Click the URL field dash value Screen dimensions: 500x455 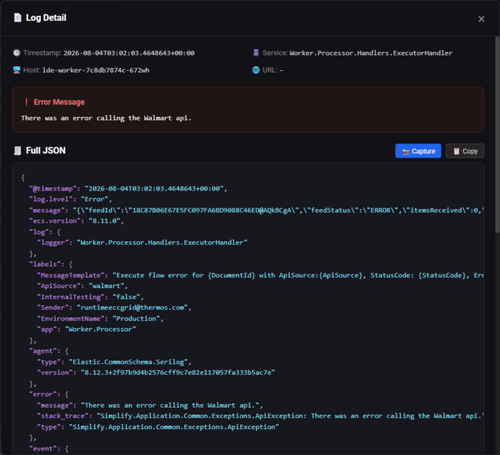[x=281, y=70]
